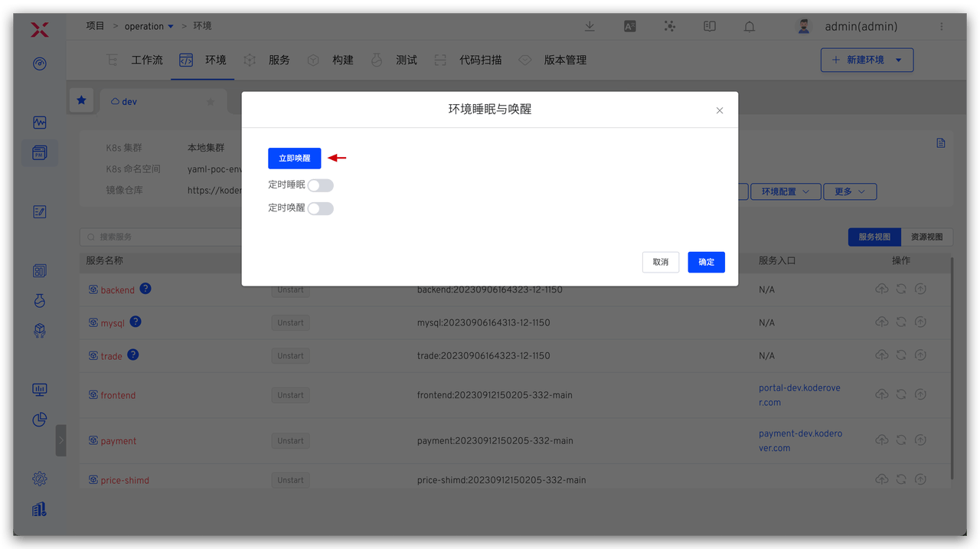Image resolution: width=980 pixels, height=549 pixels.
Task: Switch to the 构建 tab
Action: [342, 59]
